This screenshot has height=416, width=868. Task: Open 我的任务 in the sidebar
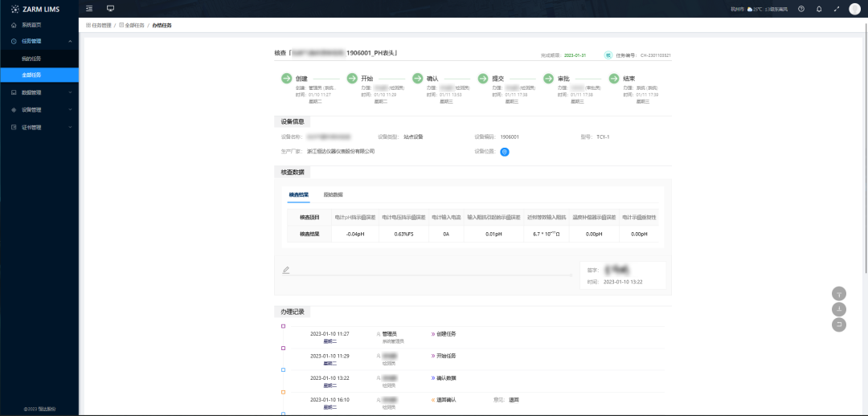[31, 59]
